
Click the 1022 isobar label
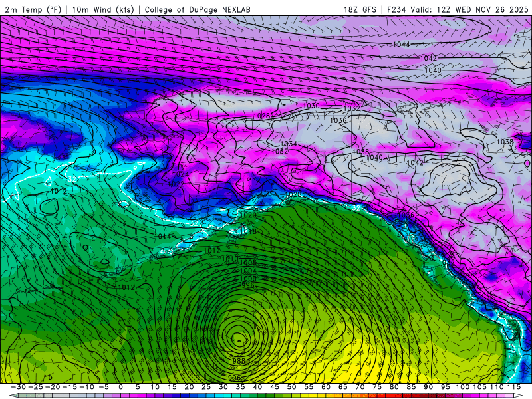[176, 184]
